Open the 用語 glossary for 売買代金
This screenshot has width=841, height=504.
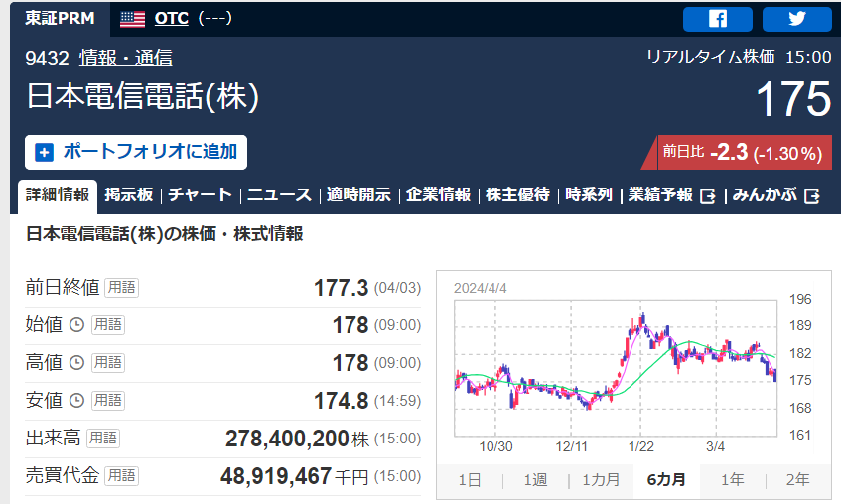point(122,475)
